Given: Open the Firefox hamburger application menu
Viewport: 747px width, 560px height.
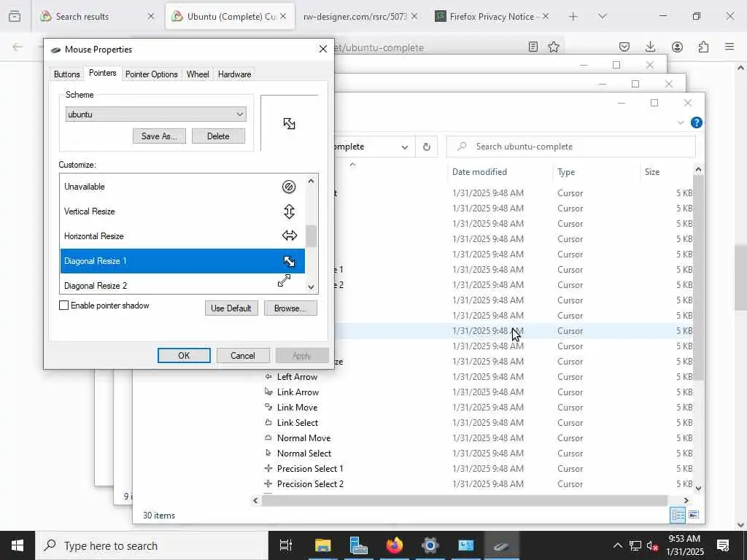Looking at the screenshot, I should click(x=729, y=47).
